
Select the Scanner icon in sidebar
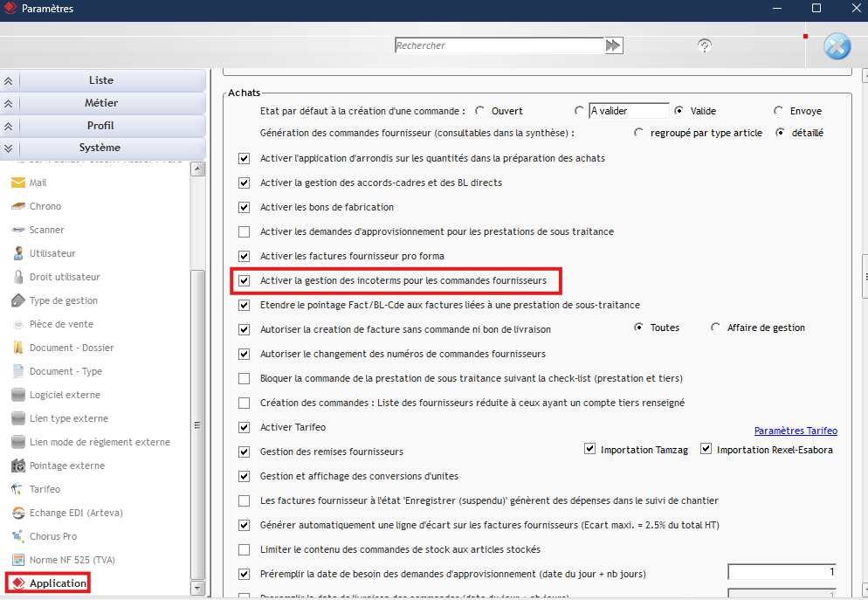coord(18,231)
